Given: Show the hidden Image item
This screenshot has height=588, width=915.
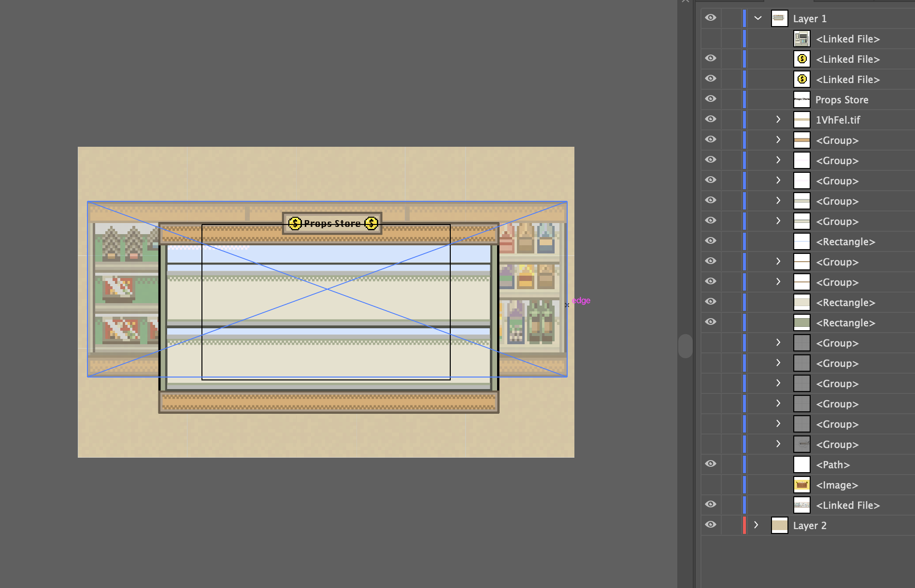Looking at the screenshot, I should click(710, 485).
